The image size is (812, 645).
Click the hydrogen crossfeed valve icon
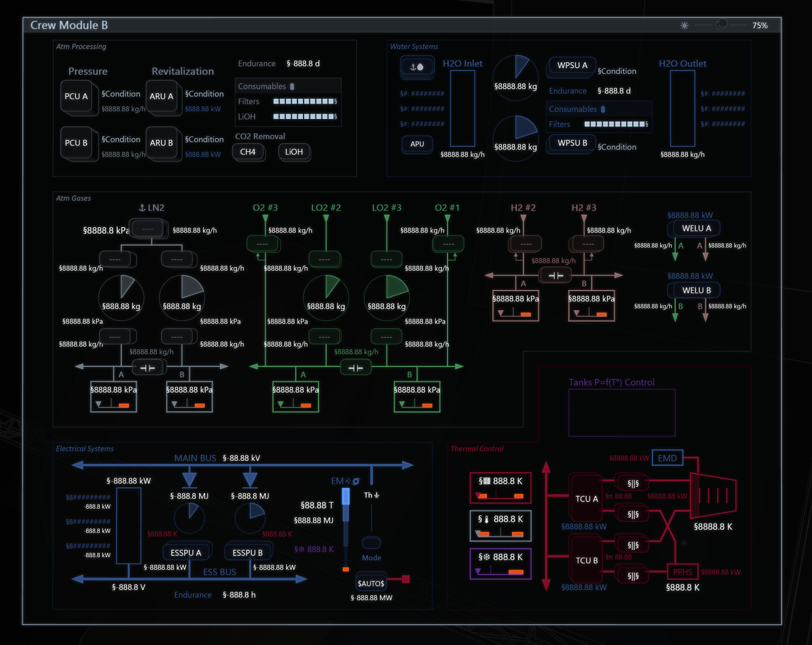(x=556, y=276)
